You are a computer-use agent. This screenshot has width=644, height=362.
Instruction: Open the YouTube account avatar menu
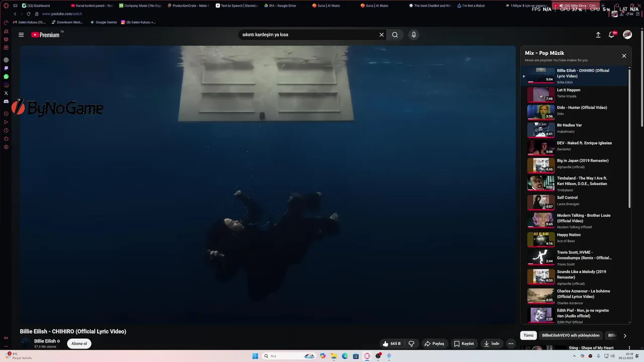(627, 35)
